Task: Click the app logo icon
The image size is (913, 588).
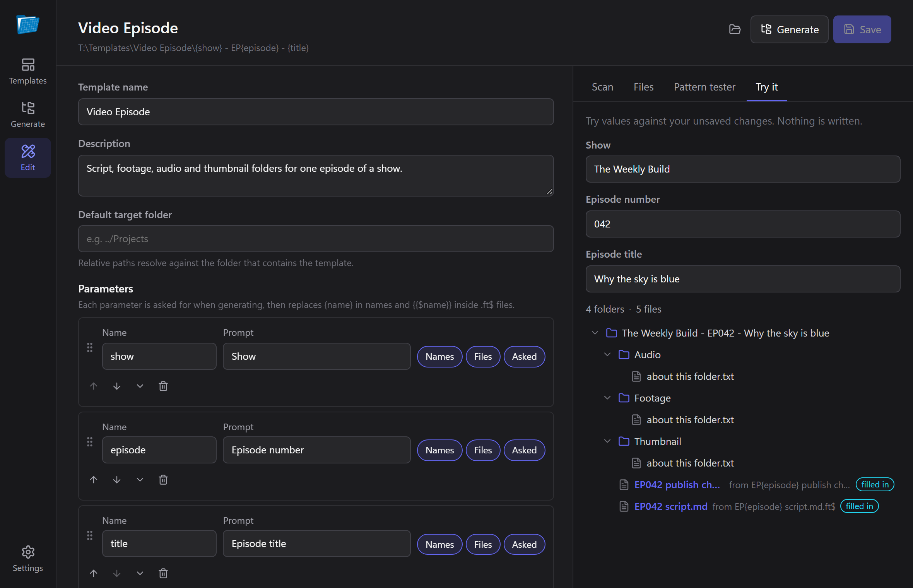Action: (28, 25)
